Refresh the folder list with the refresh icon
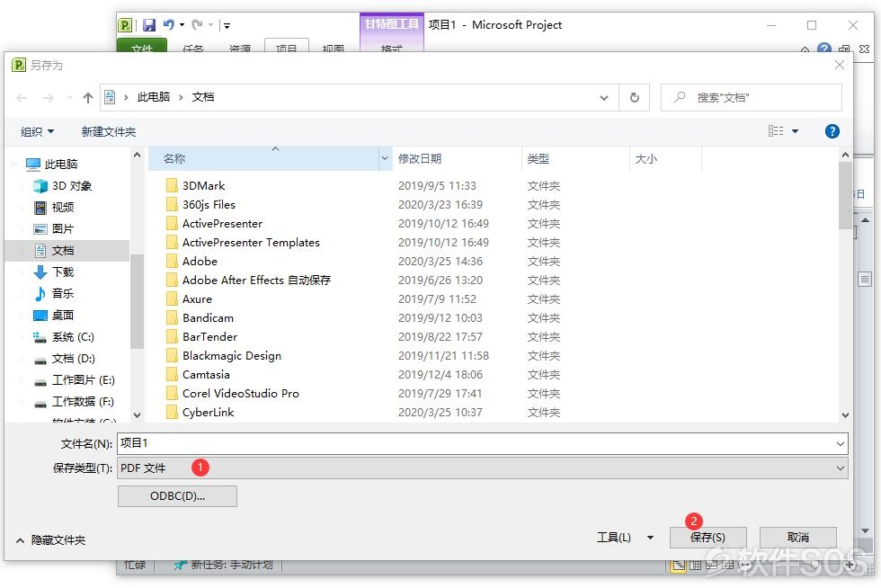The width and height of the screenshot is (881, 588). tap(635, 97)
